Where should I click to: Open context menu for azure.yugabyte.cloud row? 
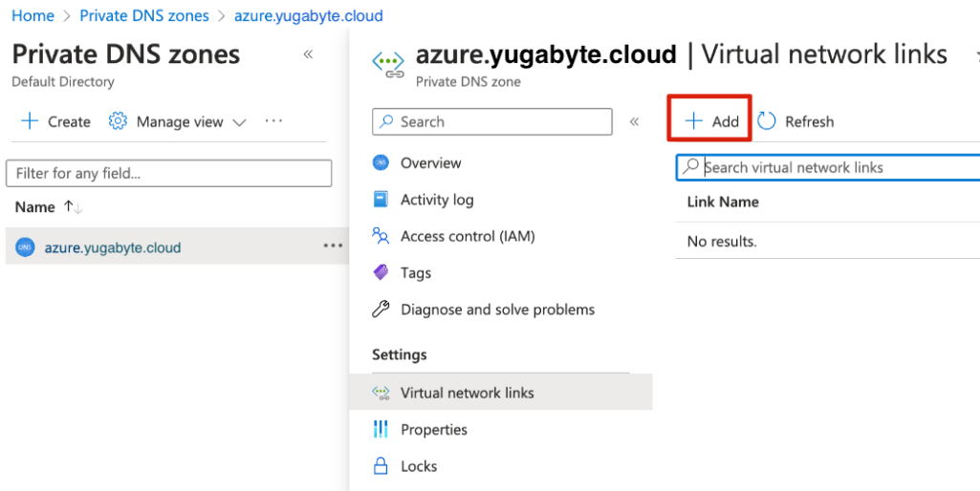tap(332, 246)
